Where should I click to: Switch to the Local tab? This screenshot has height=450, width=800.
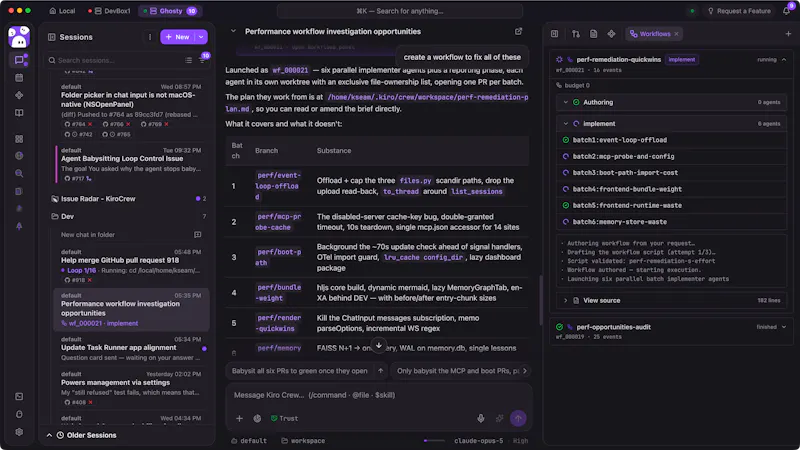pos(62,11)
